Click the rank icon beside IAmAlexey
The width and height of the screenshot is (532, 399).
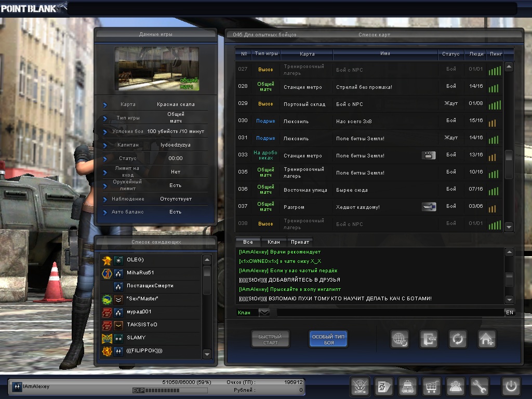click(x=17, y=387)
